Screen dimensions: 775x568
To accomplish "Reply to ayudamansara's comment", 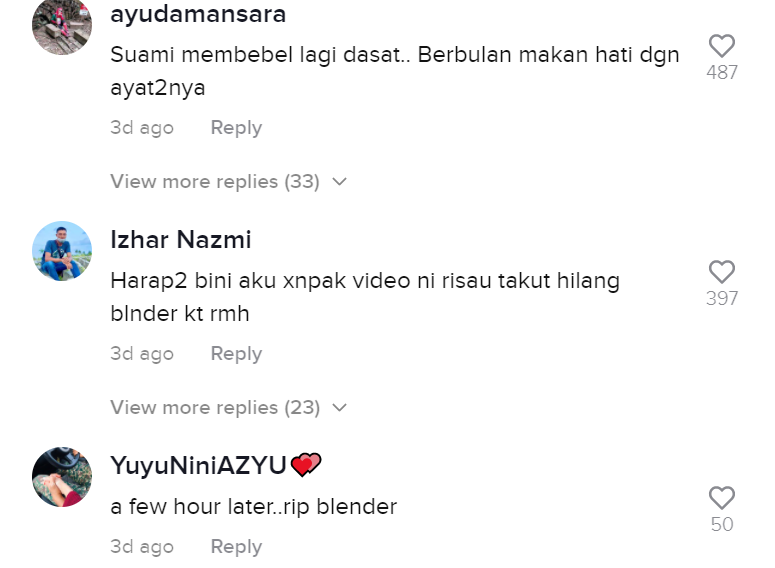I will click(x=236, y=128).
